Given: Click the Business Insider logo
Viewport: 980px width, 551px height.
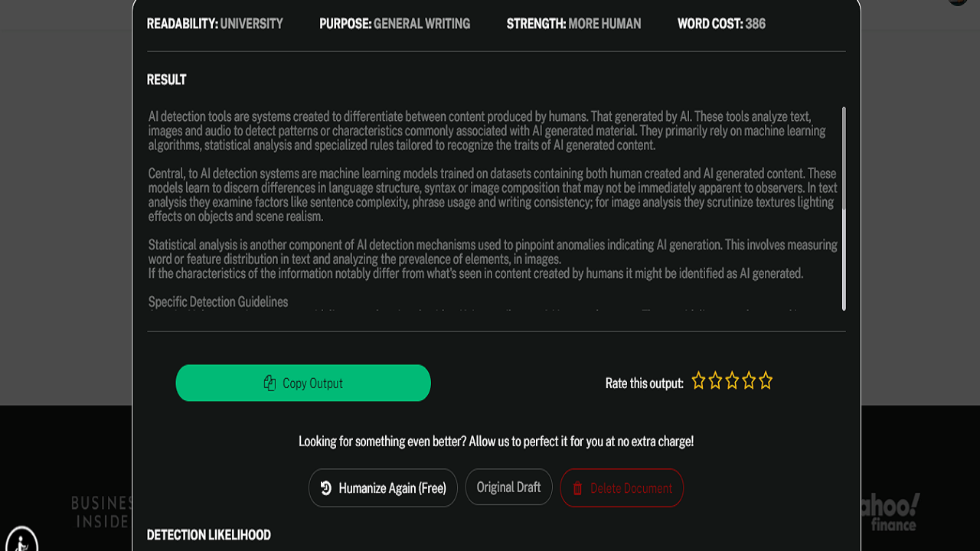Looking at the screenshot, I should [103, 512].
